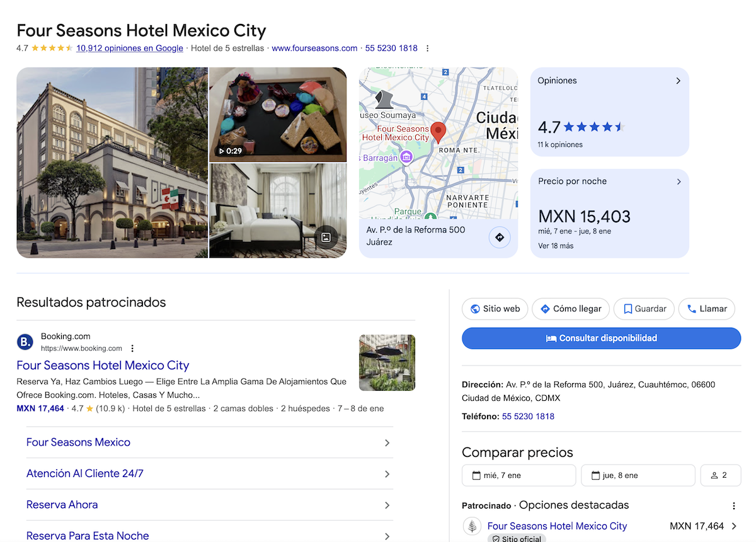Click the Four Seasons Mexico sitelink
Screen dimensions: 756x542
(78, 442)
